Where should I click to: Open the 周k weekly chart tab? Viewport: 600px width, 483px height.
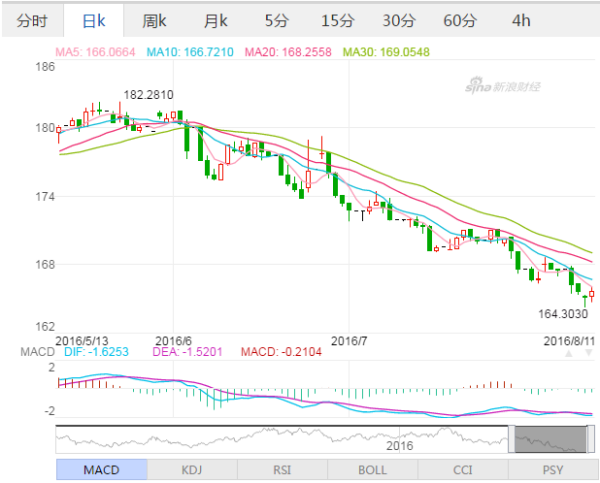pyautogui.click(x=154, y=21)
